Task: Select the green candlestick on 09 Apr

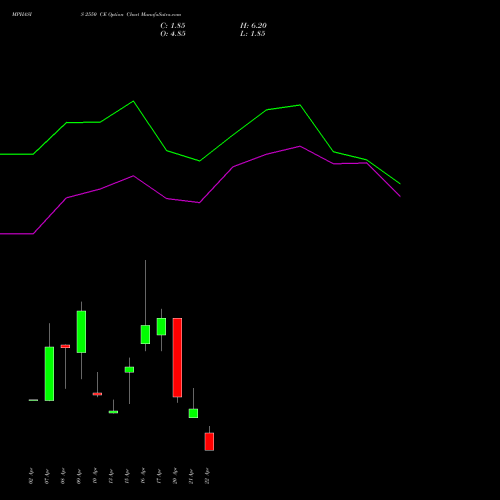Action: (x=81, y=332)
